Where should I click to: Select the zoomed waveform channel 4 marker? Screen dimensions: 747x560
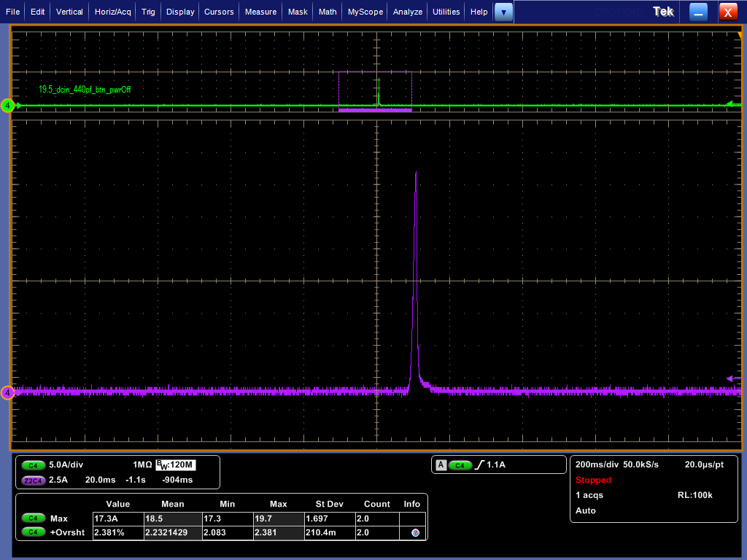(7, 393)
